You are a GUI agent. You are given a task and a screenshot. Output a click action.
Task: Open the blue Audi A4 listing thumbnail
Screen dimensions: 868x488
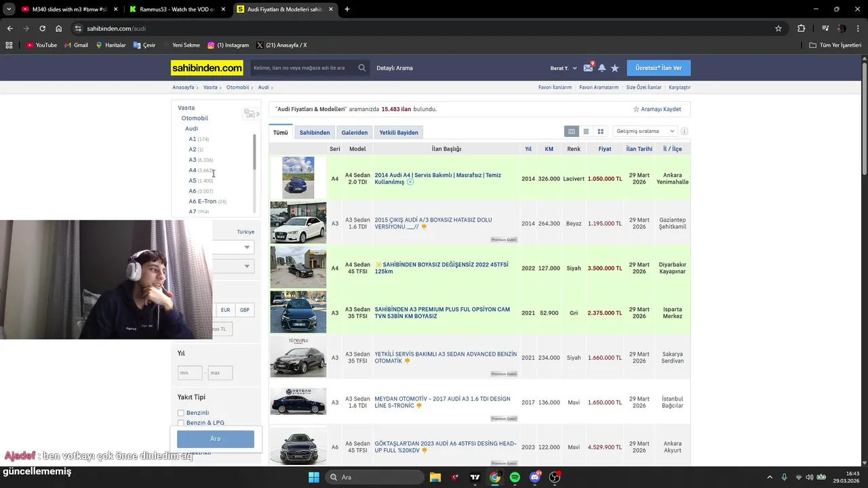298,178
